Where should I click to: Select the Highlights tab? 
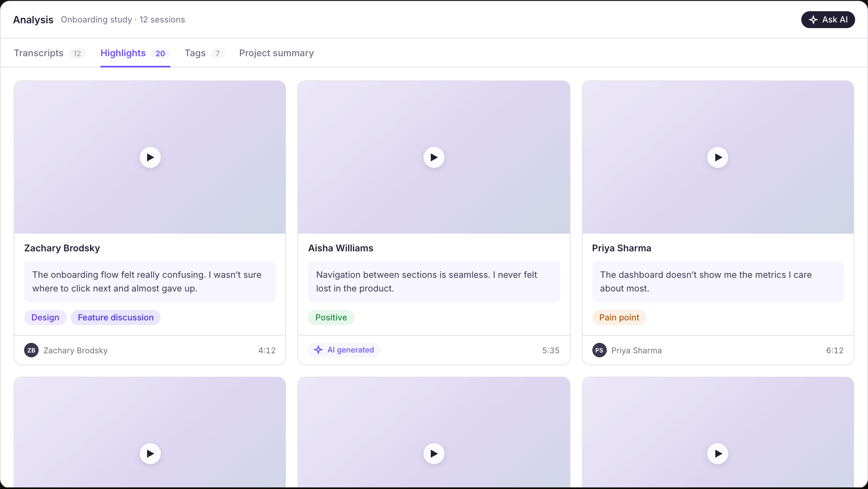135,53
